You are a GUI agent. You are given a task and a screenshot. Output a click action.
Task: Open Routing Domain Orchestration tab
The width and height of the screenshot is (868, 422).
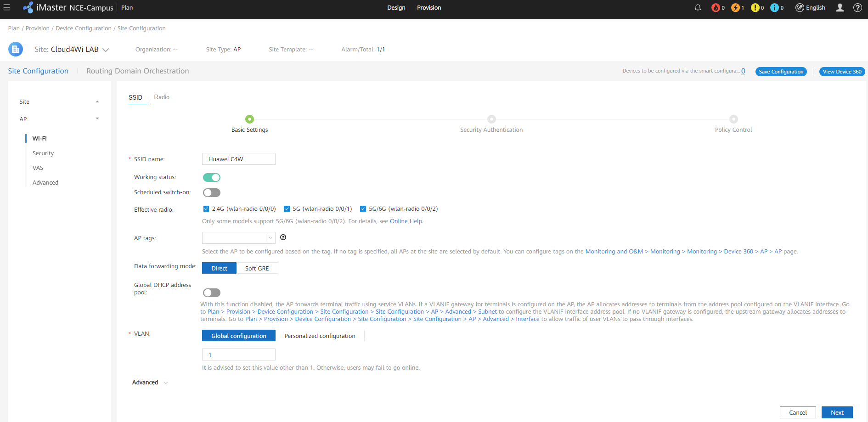pos(137,71)
